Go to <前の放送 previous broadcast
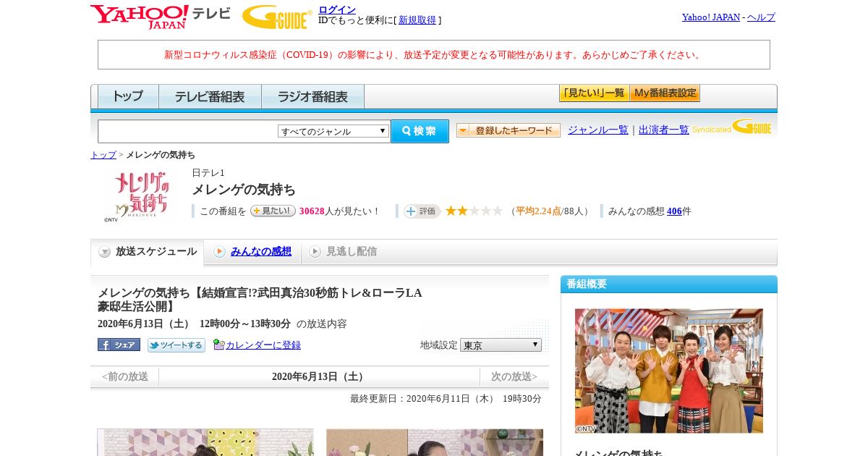The width and height of the screenshot is (868, 456). pos(125,376)
